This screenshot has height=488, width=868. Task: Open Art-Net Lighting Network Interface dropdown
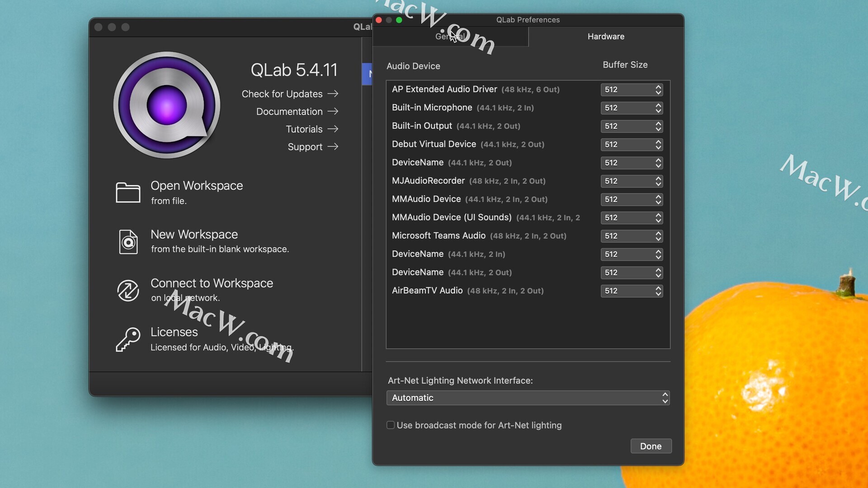pos(528,398)
